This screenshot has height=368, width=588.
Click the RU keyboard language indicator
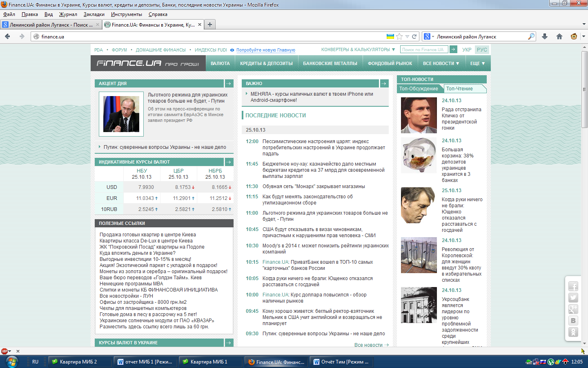tap(35, 362)
